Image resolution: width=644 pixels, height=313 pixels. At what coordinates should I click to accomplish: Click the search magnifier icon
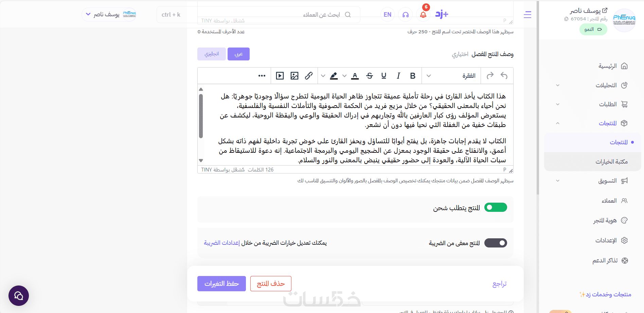(x=348, y=15)
